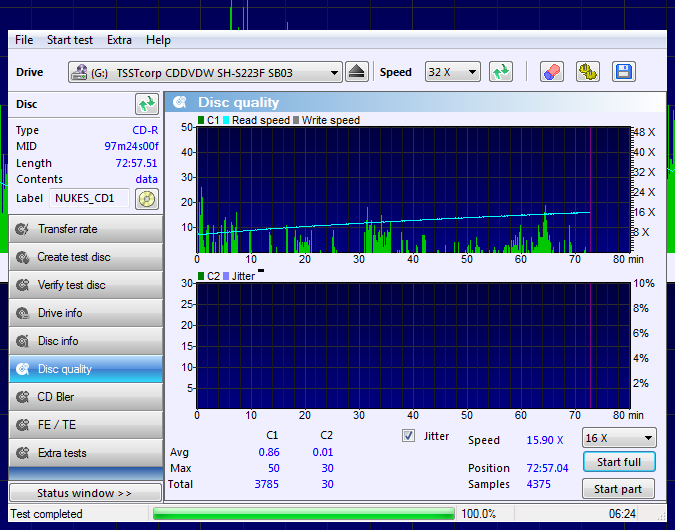This screenshot has height=530, width=675.
Task: Click the 100.0% status bar value
Action: tap(478, 514)
